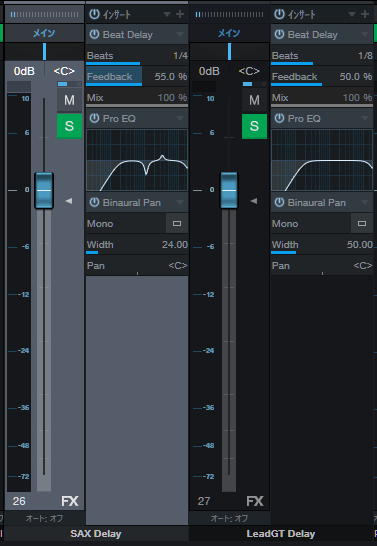This screenshot has width=377, height=546.
Task: Click the Beats 1/8 parameter
Action: [322, 56]
